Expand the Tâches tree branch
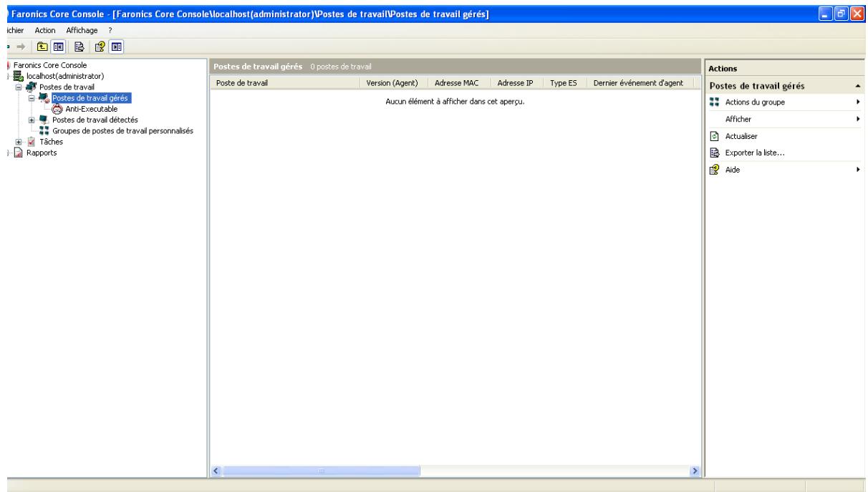The width and height of the screenshot is (868, 492). point(19,142)
